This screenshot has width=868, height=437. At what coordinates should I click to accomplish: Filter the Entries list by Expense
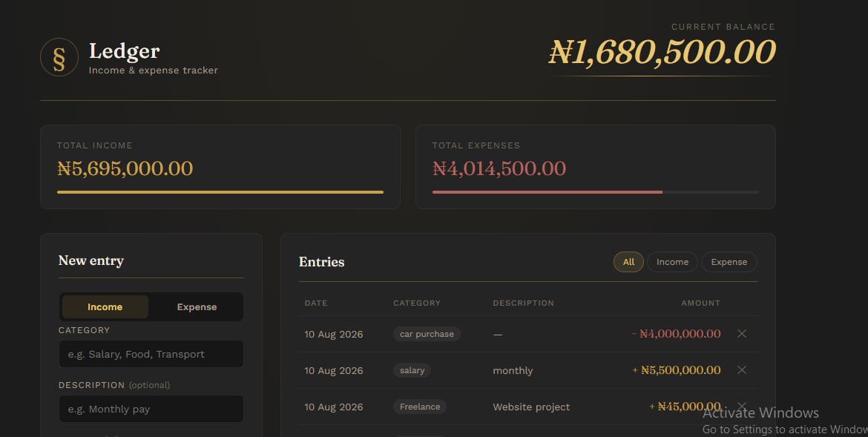(x=729, y=262)
